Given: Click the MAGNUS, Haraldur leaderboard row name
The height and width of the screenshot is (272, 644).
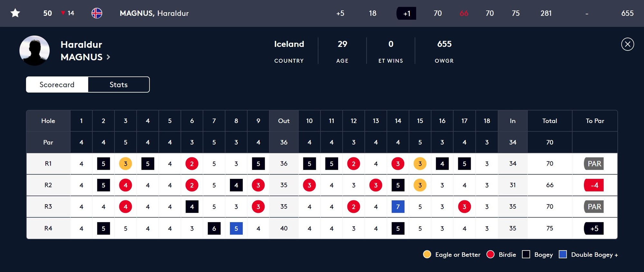Looking at the screenshot, I should point(154,13).
